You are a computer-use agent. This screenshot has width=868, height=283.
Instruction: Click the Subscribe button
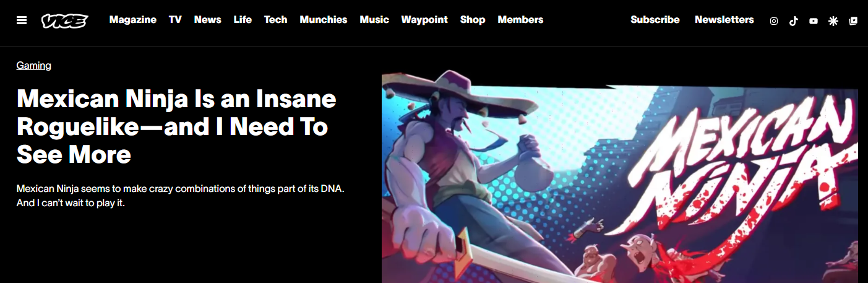coord(655,20)
